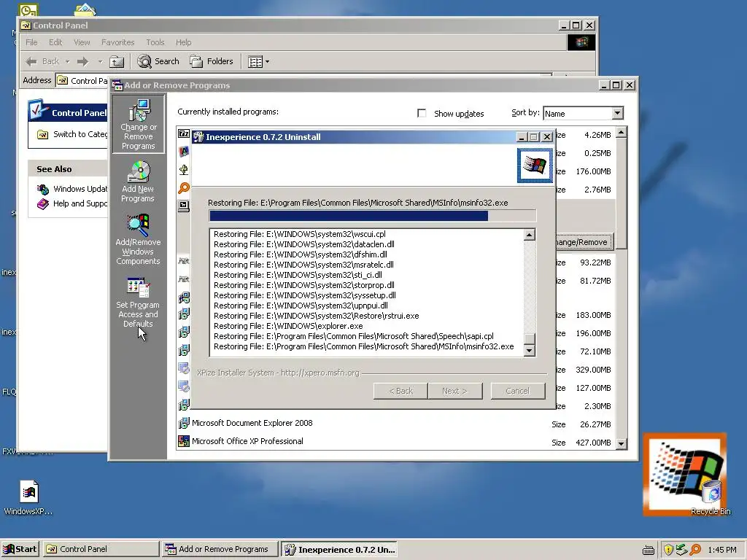Click the keyboard tray icon

coord(648,550)
